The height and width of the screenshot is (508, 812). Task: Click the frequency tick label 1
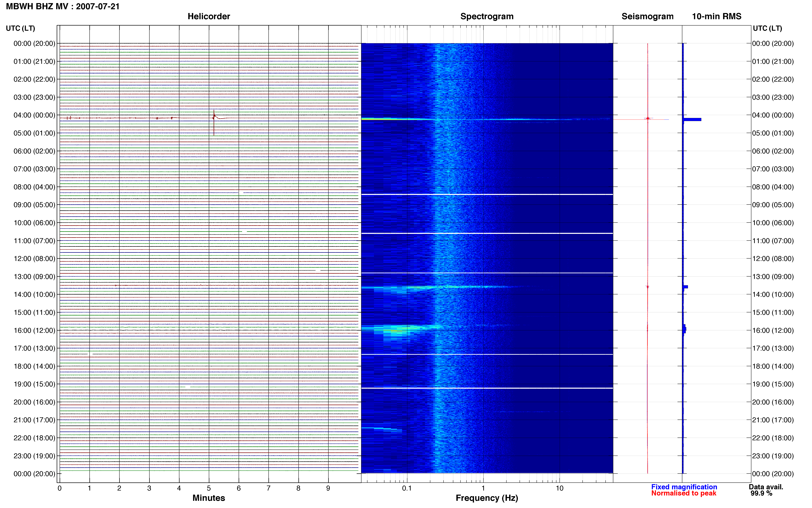tap(483, 488)
